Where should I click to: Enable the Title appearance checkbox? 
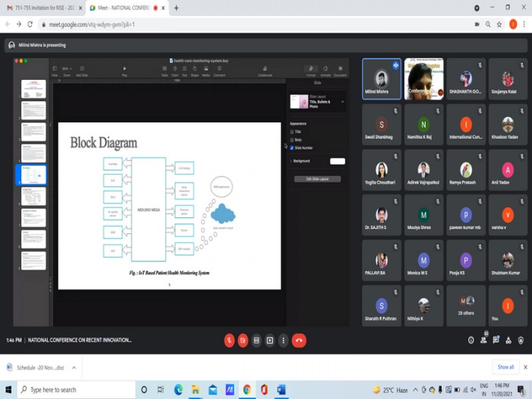[x=293, y=131]
